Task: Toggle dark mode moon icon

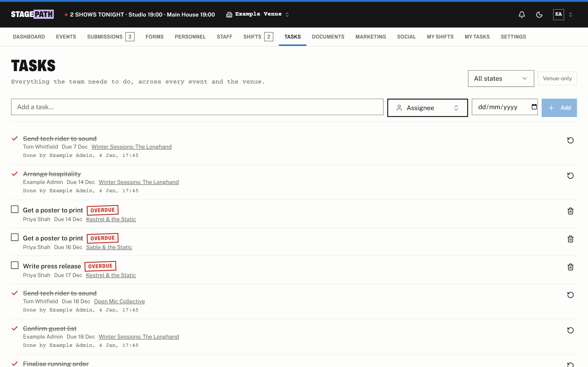Action: click(x=539, y=14)
